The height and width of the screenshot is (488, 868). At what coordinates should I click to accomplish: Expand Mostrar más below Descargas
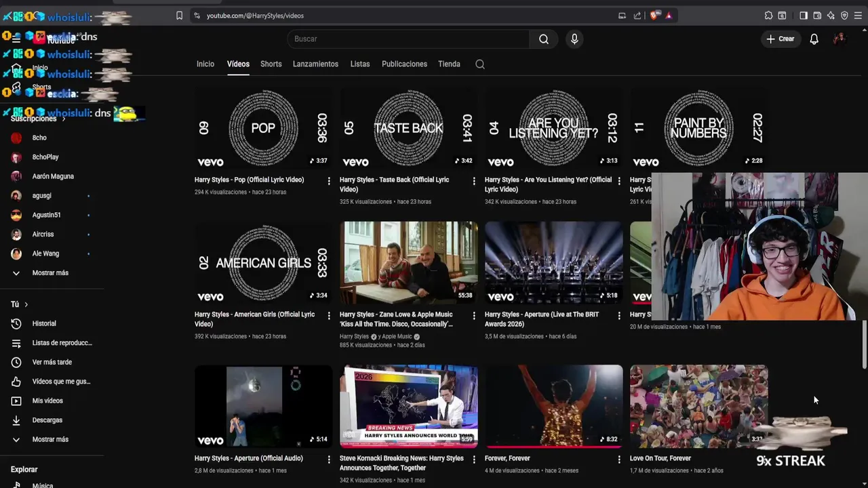pyautogui.click(x=52, y=439)
